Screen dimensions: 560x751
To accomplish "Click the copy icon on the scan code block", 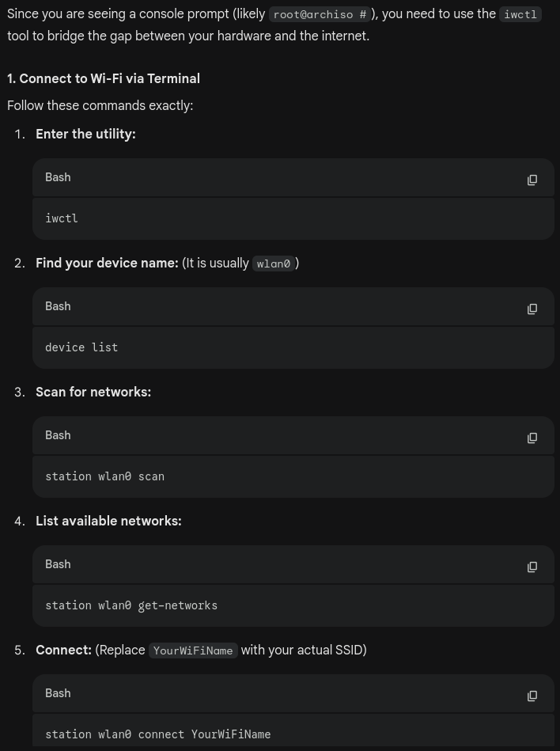I will click(532, 438).
